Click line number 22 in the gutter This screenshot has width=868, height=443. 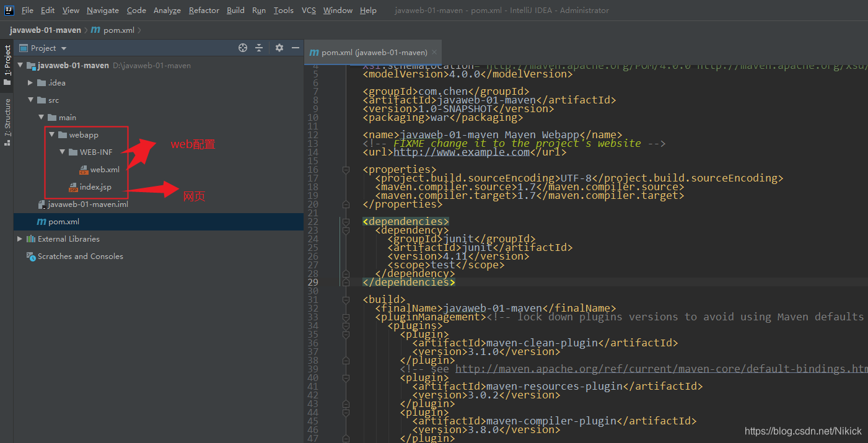pyautogui.click(x=313, y=221)
